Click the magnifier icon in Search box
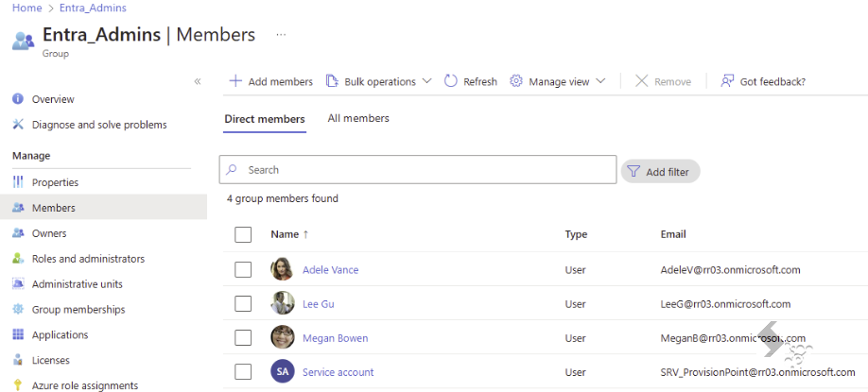 click(x=233, y=170)
